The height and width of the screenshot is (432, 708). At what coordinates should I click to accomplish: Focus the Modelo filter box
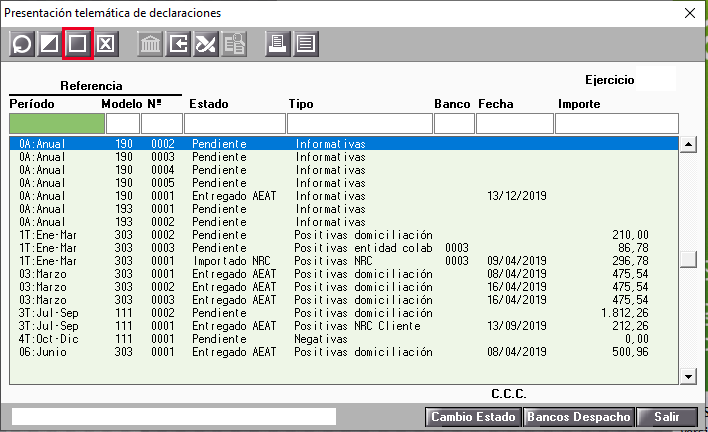(x=123, y=124)
